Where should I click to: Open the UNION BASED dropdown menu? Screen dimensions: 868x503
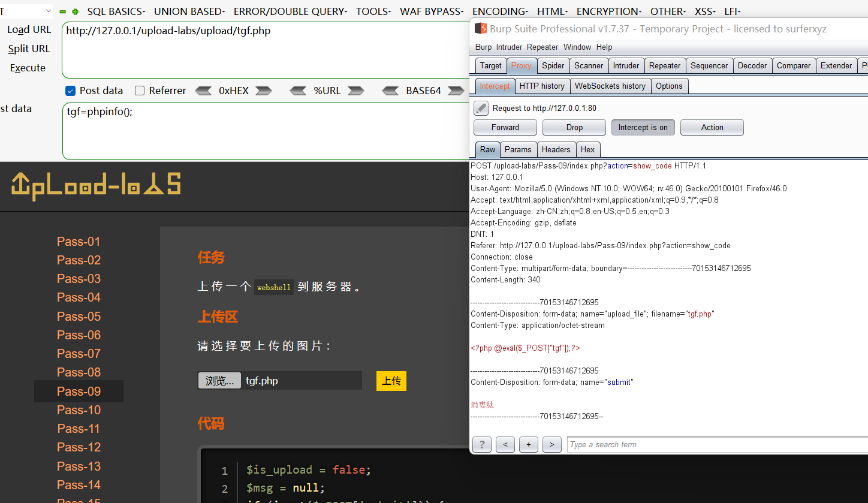point(189,11)
